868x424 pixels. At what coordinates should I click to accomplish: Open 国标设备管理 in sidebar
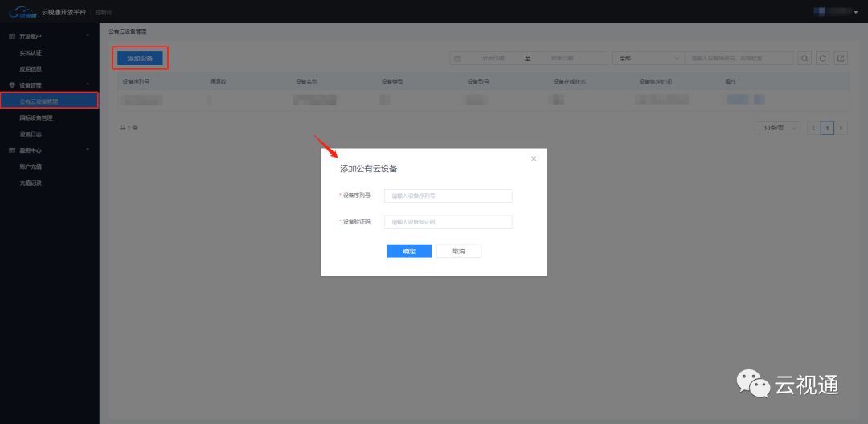[x=36, y=118]
